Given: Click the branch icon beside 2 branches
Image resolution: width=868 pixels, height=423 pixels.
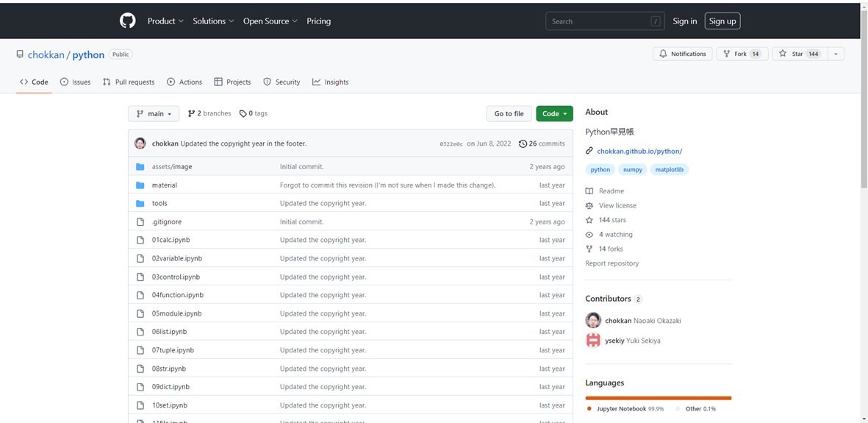Looking at the screenshot, I should click(192, 113).
